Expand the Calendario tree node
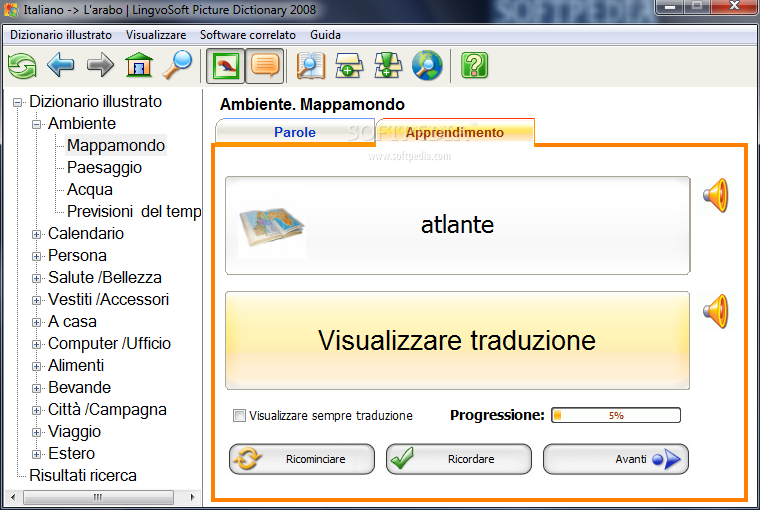 tap(37, 235)
